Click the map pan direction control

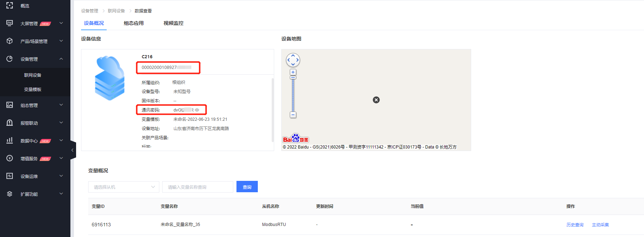(x=293, y=60)
